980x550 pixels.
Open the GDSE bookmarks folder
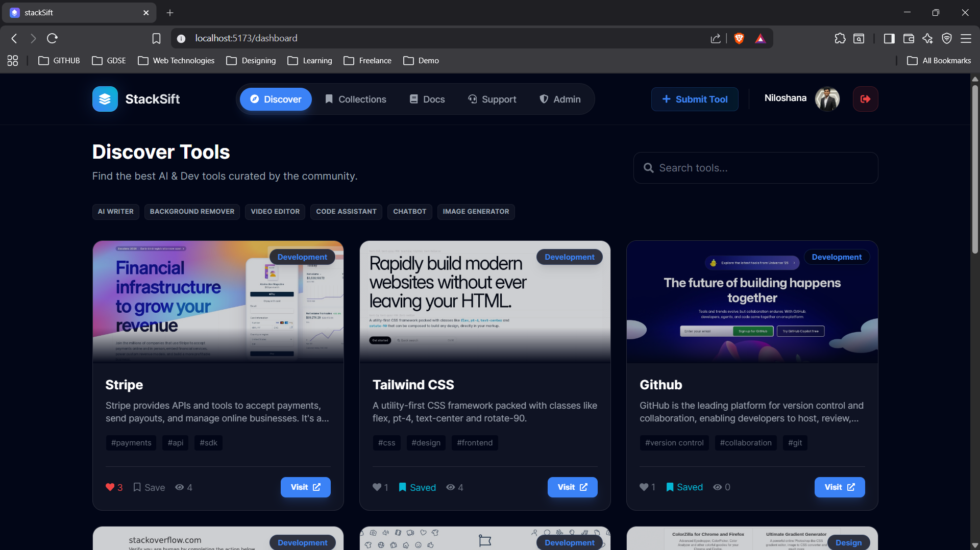coord(109,61)
